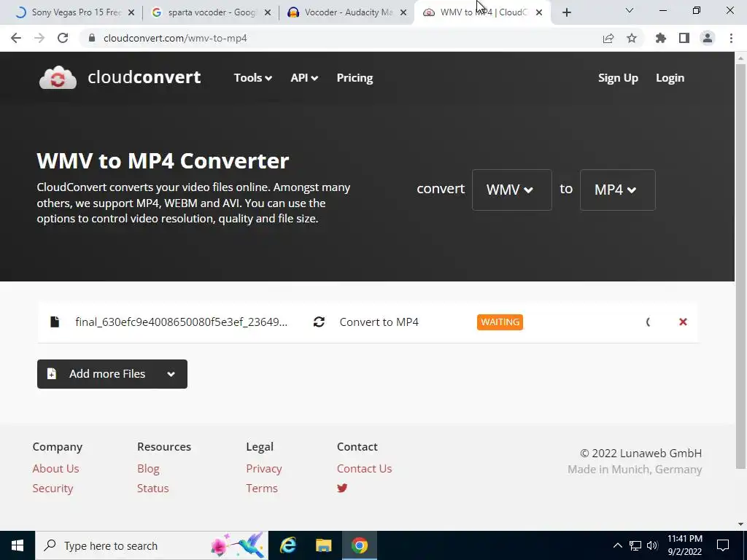Open the notification center icon

[723, 545]
